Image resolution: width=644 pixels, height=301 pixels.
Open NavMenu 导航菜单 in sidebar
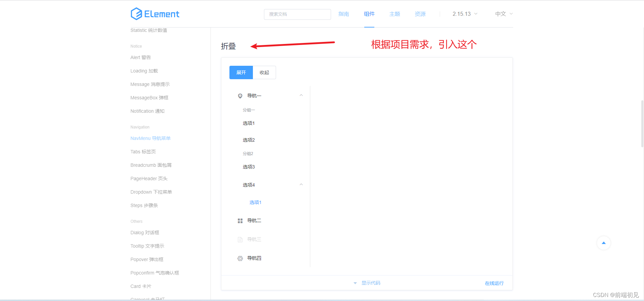point(151,138)
